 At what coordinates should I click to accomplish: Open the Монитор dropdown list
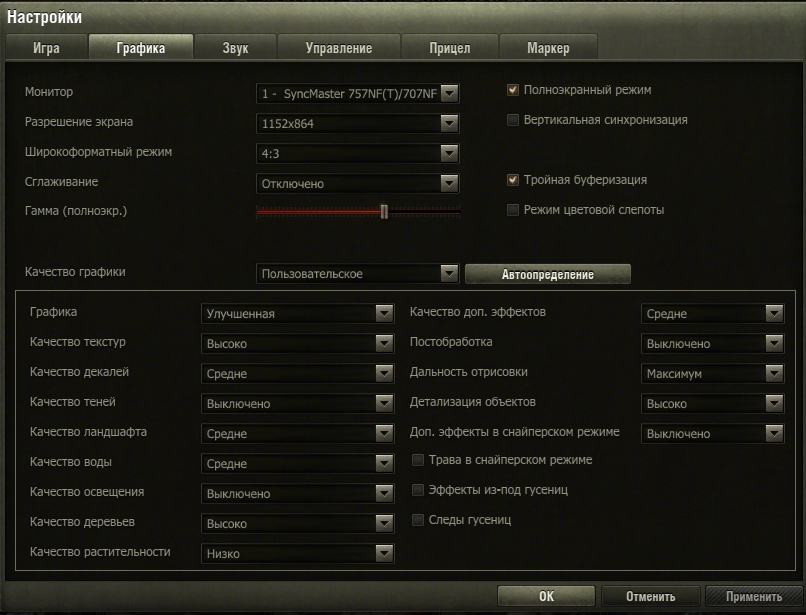click(449, 93)
